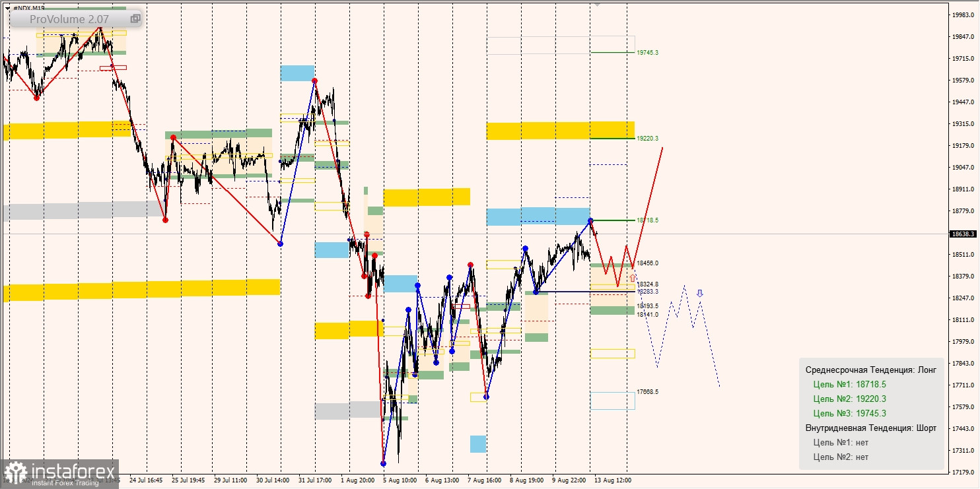Click 'Среднесрочная Тенденция: Лонг' in the info panel
The height and width of the screenshot is (489, 980).
pyautogui.click(x=870, y=370)
